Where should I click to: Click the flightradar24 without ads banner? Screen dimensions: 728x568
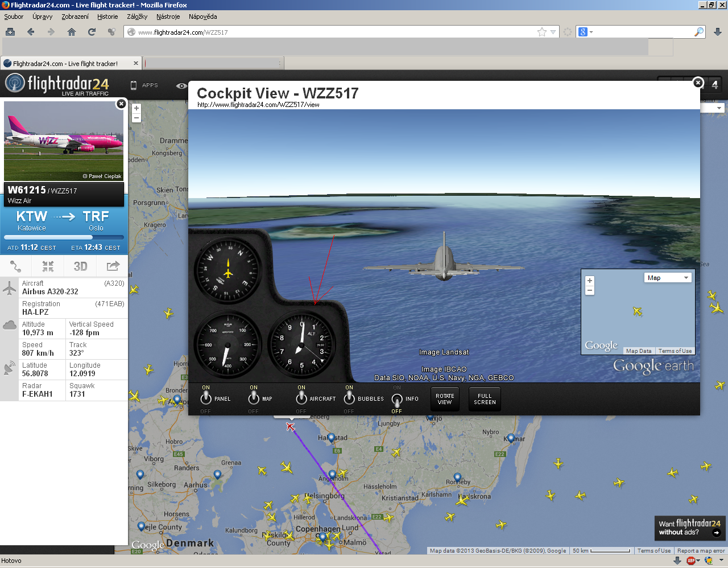coord(690,528)
